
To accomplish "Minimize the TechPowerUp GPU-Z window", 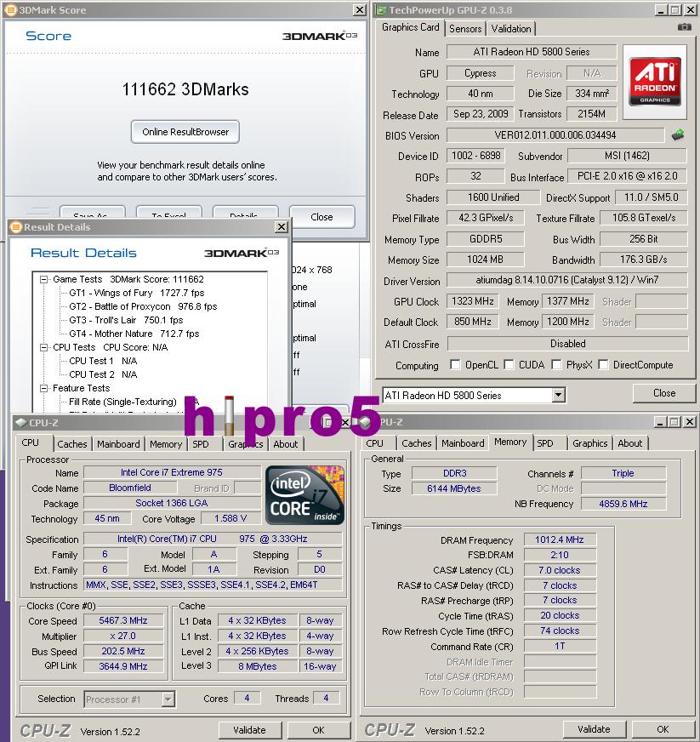I will tap(661, 10).
